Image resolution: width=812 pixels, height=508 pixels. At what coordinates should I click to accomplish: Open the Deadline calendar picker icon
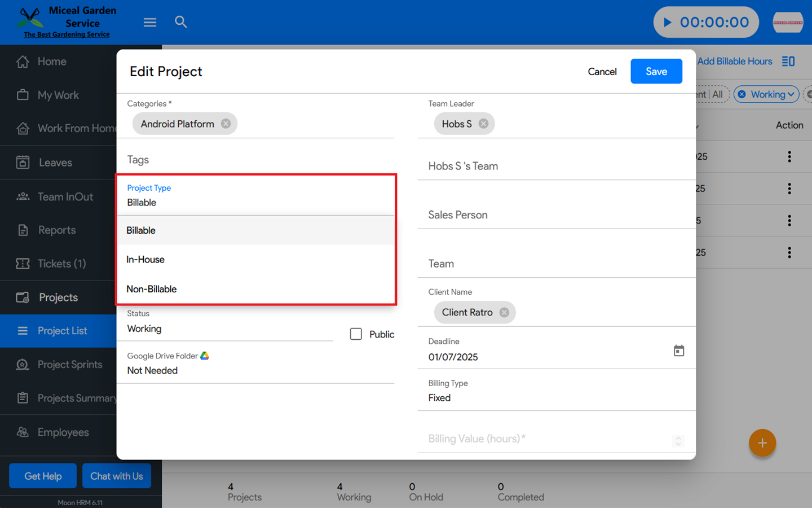[678, 351]
